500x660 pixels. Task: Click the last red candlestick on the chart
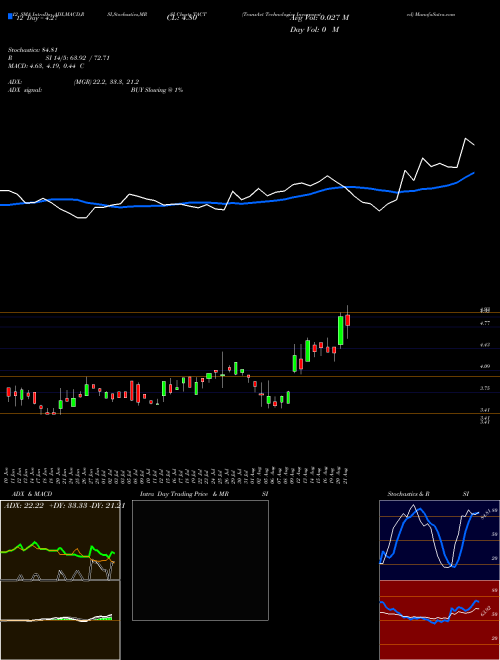pos(348,320)
